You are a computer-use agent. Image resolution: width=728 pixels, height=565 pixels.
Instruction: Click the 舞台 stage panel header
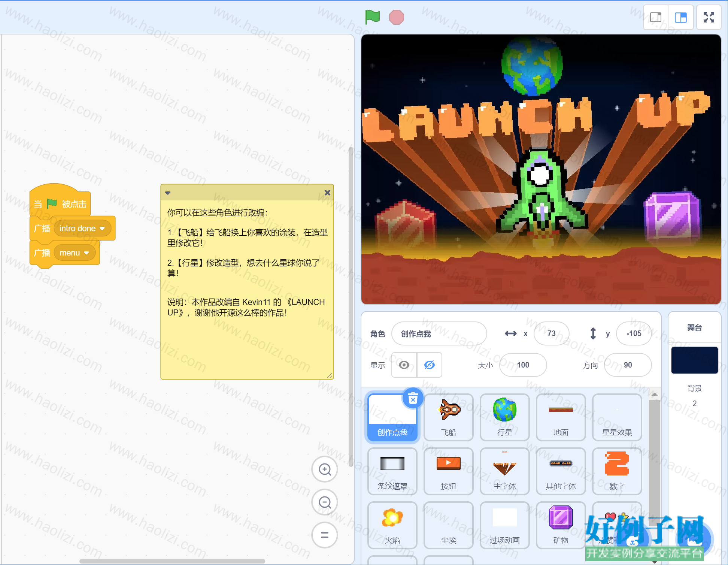coord(694,327)
